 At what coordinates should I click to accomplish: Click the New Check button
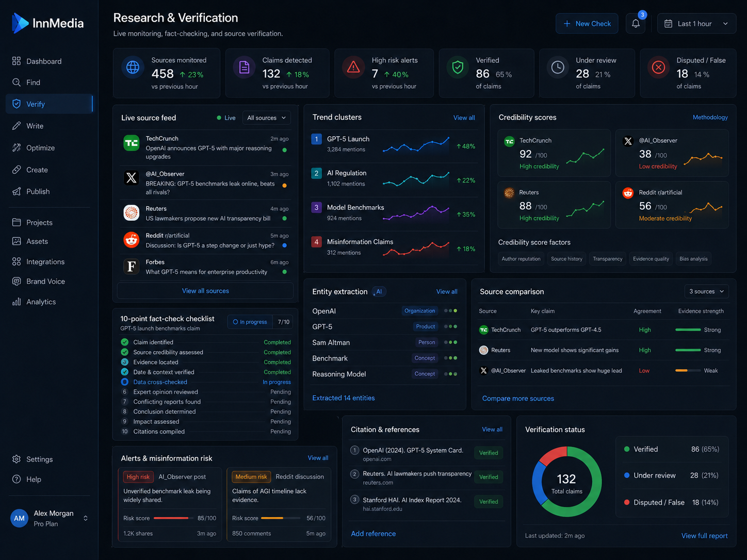(587, 24)
